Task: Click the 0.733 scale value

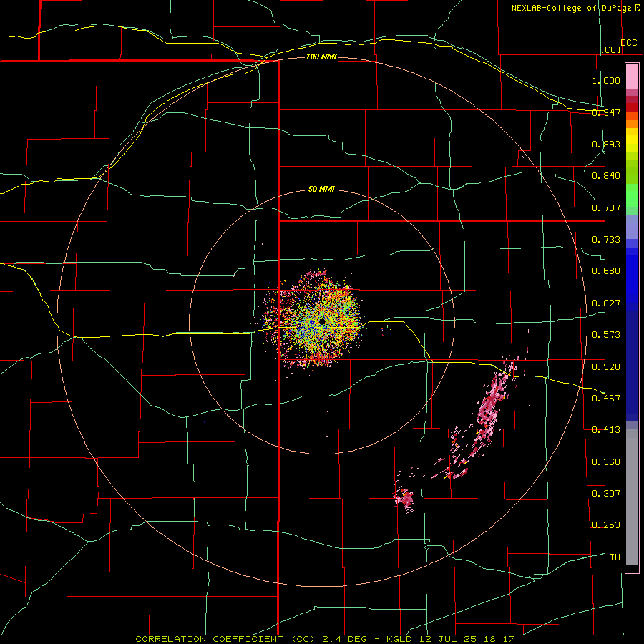Action: coord(606,240)
